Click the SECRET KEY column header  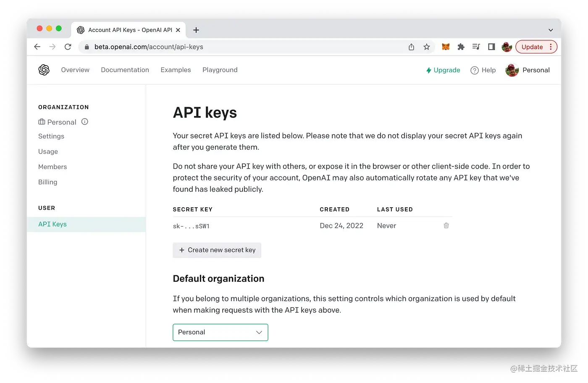[x=193, y=209]
